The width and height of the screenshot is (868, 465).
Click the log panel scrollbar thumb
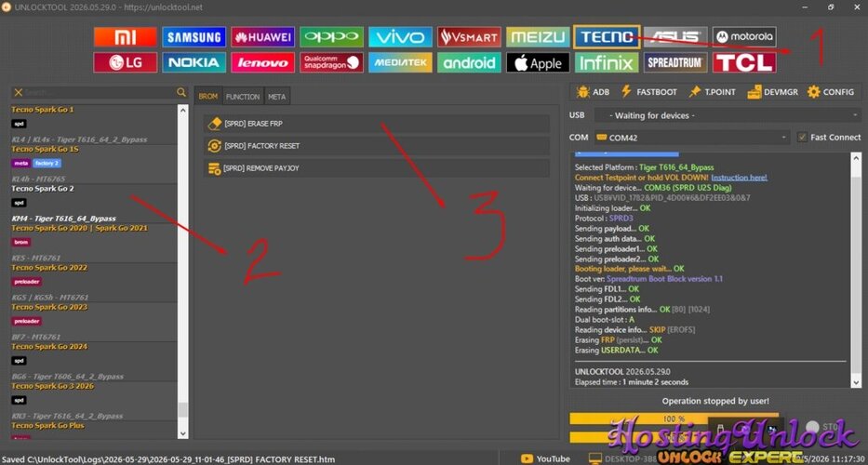pyautogui.click(x=857, y=275)
